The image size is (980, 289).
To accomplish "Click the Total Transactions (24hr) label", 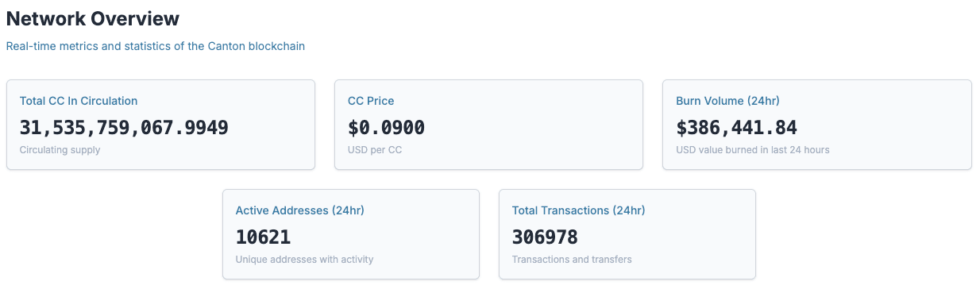I will pos(578,210).
